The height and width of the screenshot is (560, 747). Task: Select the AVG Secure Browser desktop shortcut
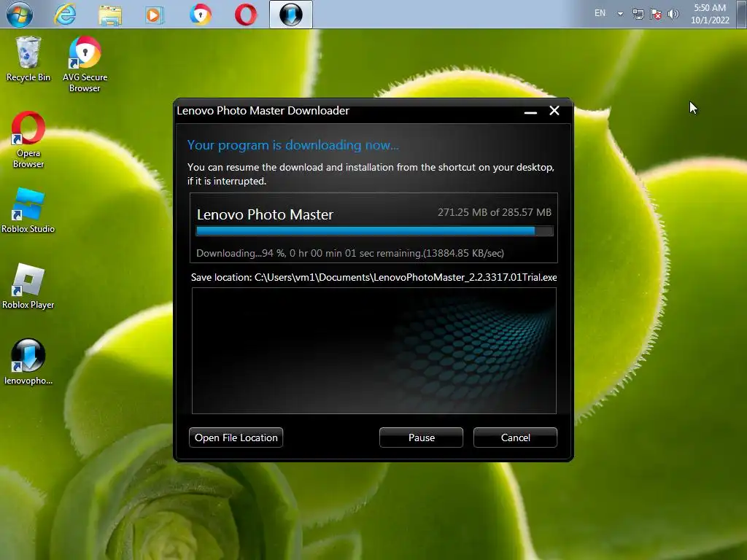coord(85,64)
